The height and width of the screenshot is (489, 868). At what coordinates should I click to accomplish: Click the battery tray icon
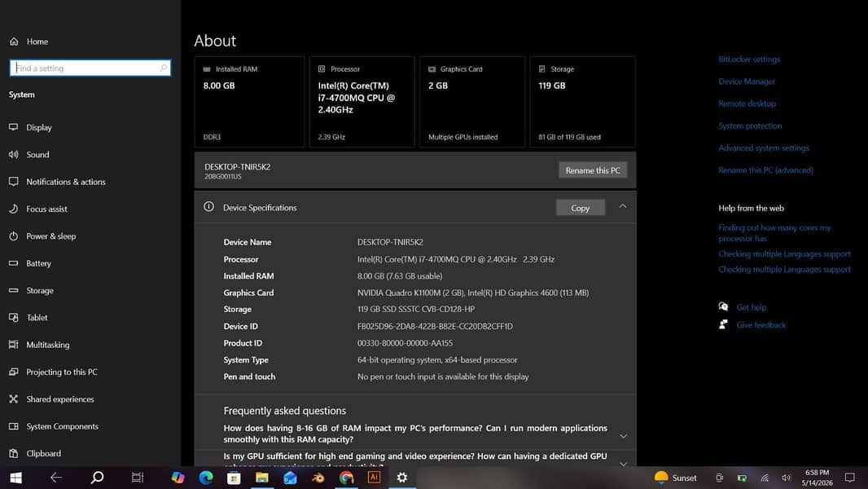click(742, 478)
